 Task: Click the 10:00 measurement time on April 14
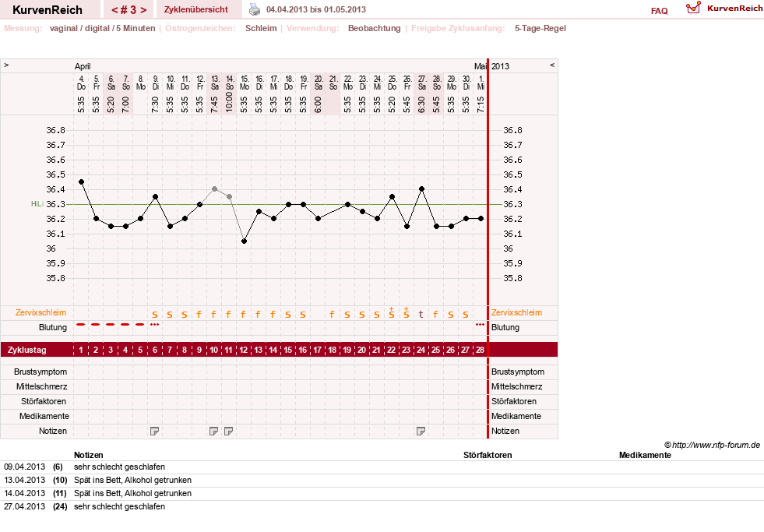[x=230, y=103]
